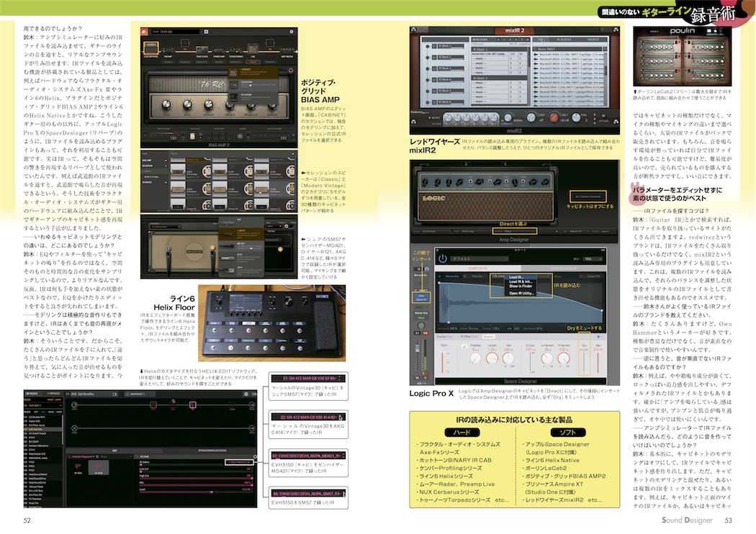
Task: Choose Load IR... in Space Designer menu
Action: click(x=521, y=277)
